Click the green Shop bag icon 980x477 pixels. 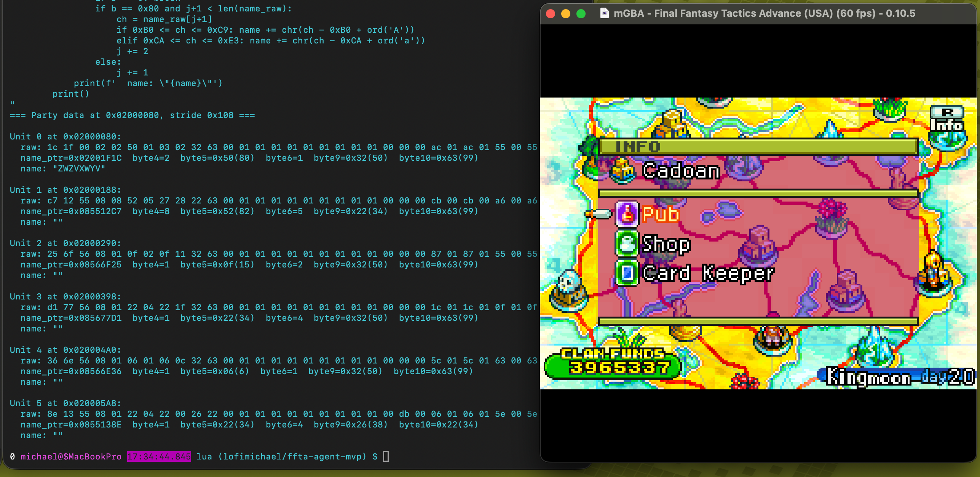(627, 244)
